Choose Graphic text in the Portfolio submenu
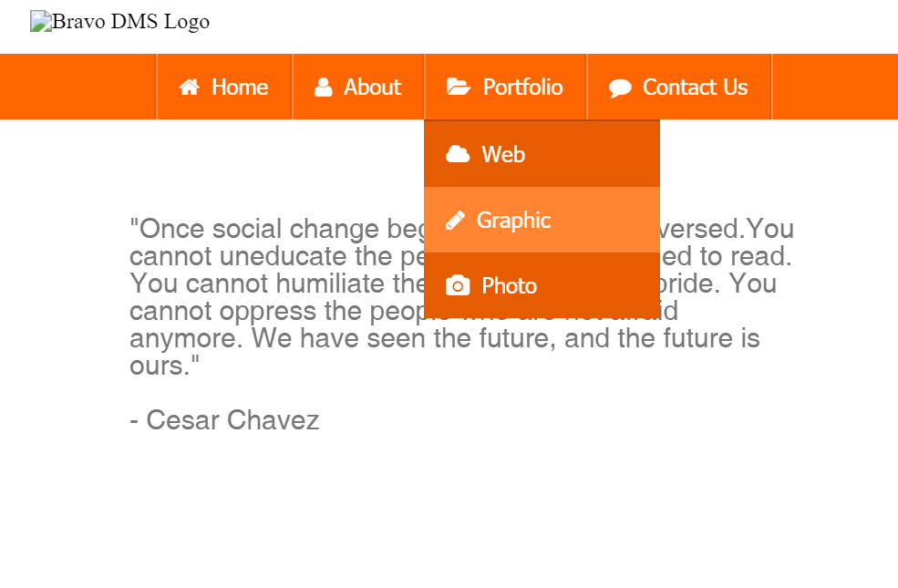Viewport: 898px width, 588px height. pyautogui.click(x=513, y=221)
